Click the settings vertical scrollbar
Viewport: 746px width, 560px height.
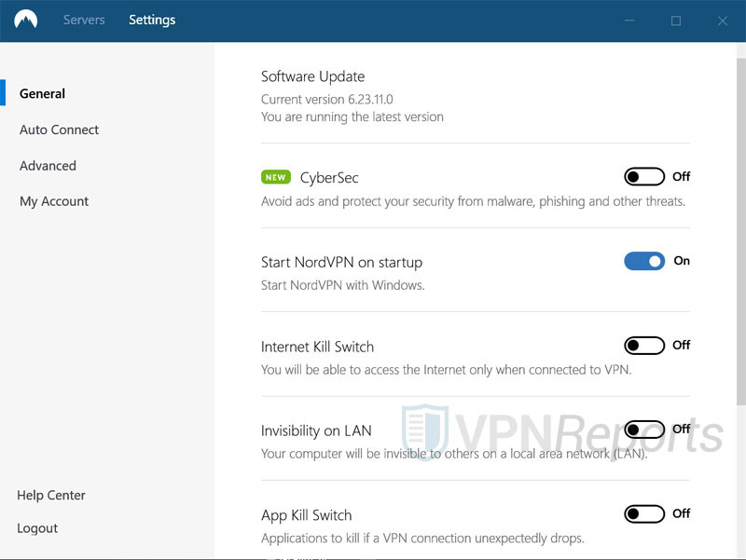(740, 232)
